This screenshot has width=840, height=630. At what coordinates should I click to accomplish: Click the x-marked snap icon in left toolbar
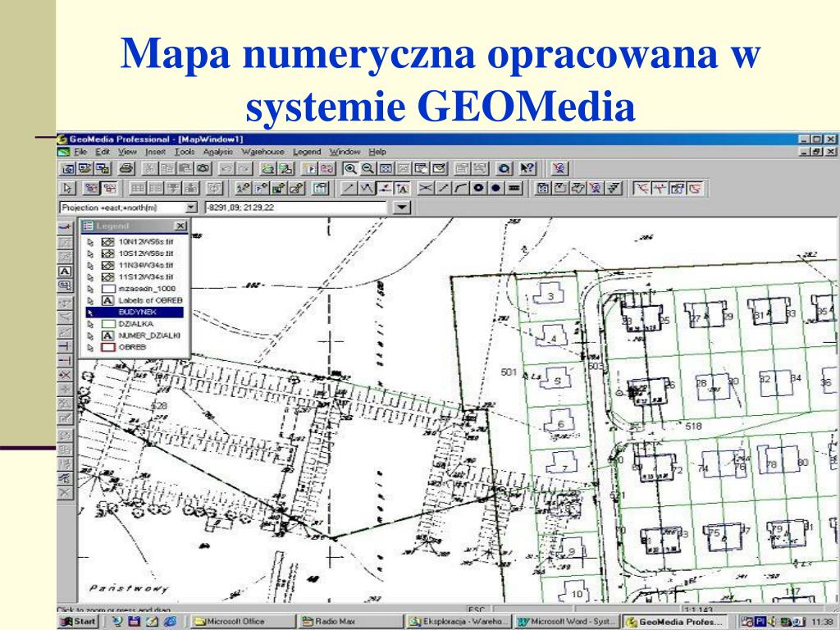click(x=65, y=375)
